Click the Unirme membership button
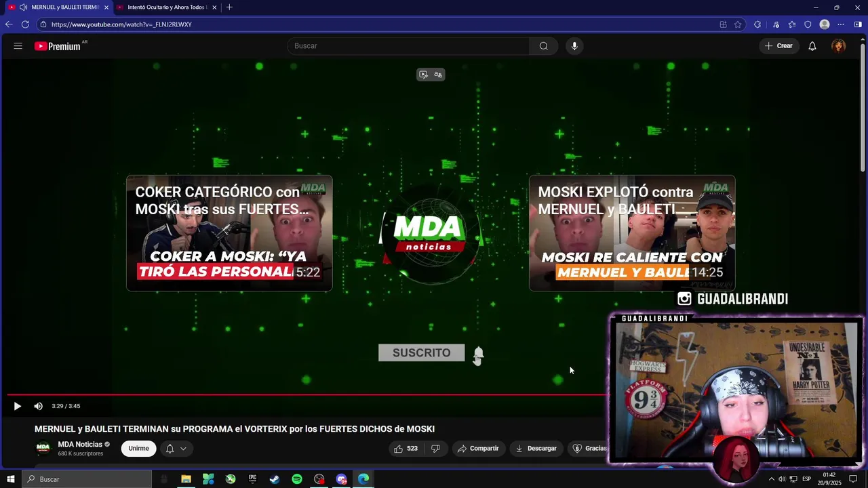The image size is (868, 488). tap(138, 449)
